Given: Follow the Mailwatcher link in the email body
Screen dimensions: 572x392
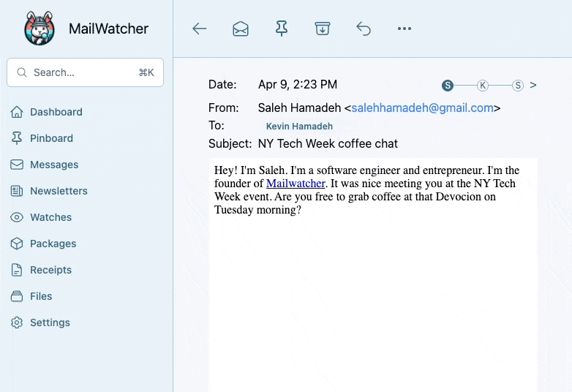Looking at the screenshot, I should (x=296, y=184).
